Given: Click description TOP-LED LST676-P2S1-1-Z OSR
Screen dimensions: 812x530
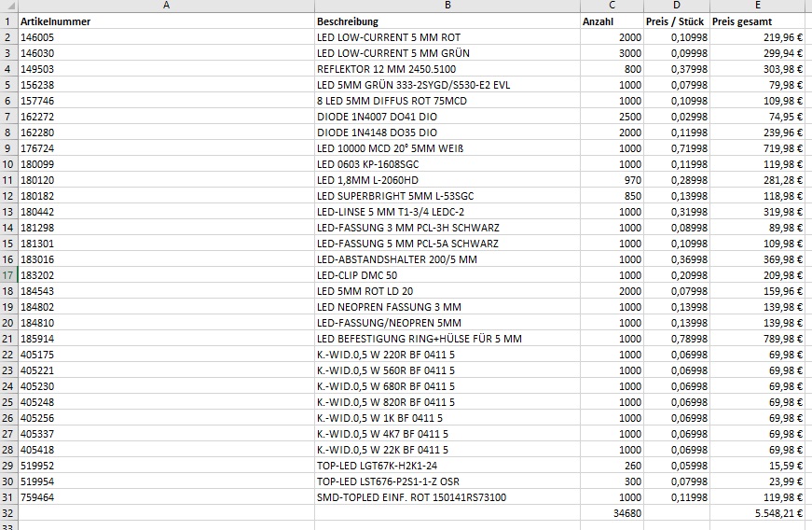Looking at the screenshot, I should pos(447,481).
